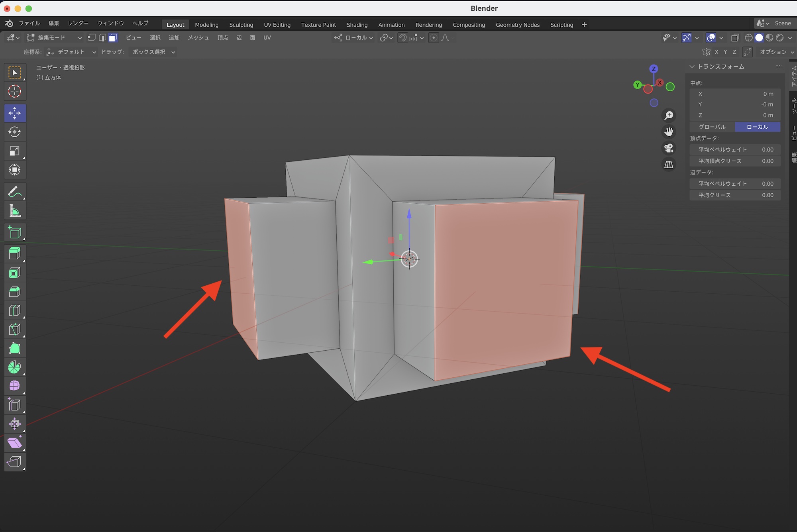Screen dimensions: 797x532
Task: Toggle camera view button in viewport
Action: (669, 148)
